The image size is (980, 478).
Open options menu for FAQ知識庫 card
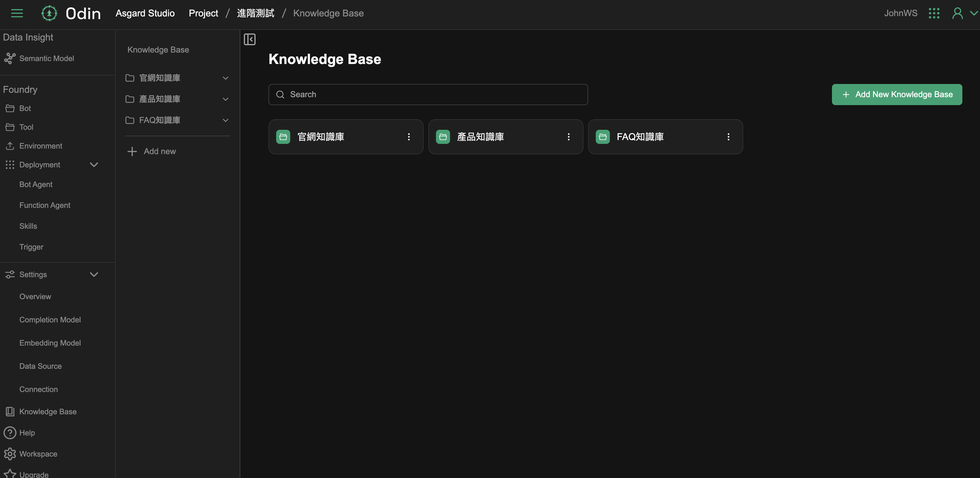click(728, 137)
